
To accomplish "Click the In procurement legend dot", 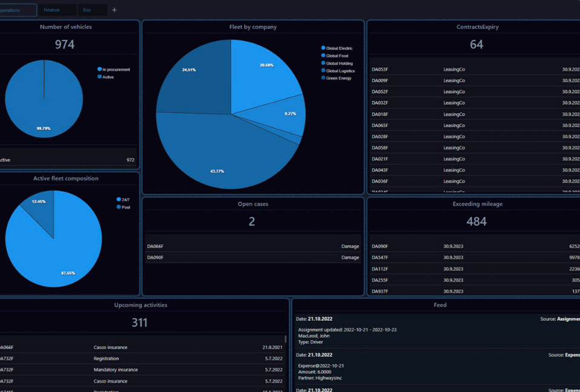I will [100, 70].
